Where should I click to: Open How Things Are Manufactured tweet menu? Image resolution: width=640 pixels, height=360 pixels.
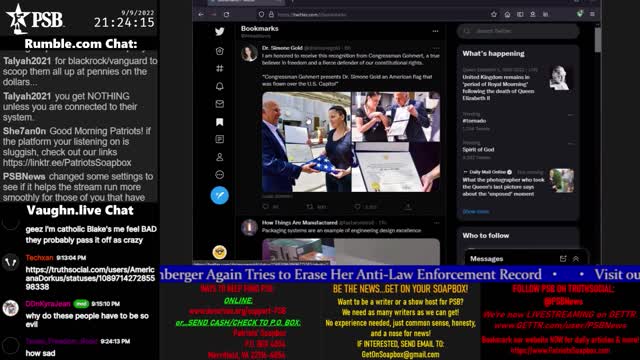click(436, 223)
